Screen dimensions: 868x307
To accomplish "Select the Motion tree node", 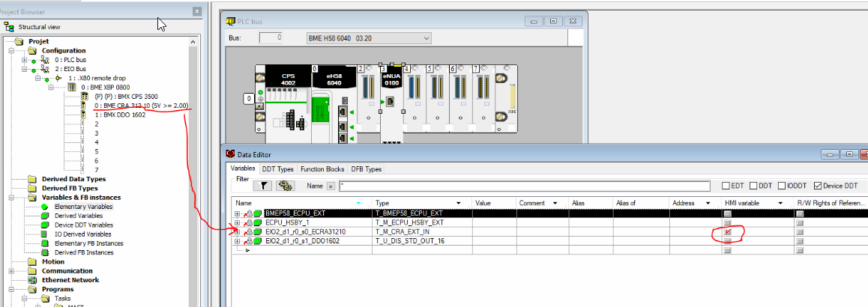I will coord(53,261).
